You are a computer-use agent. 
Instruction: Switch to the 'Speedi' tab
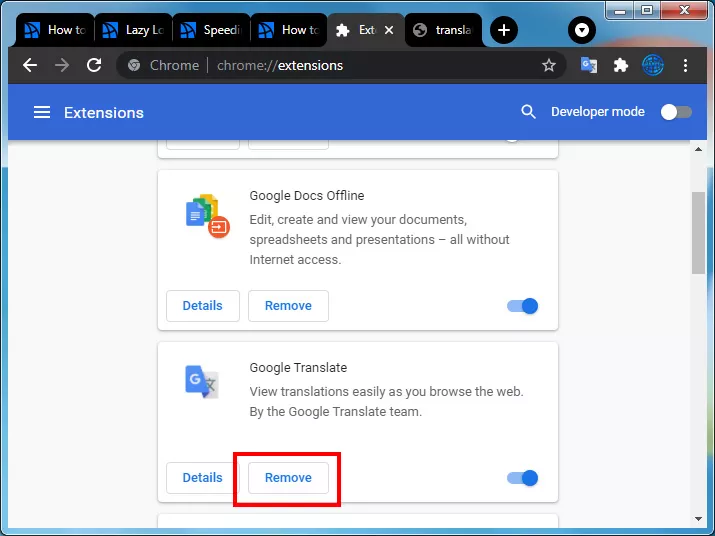211,30
